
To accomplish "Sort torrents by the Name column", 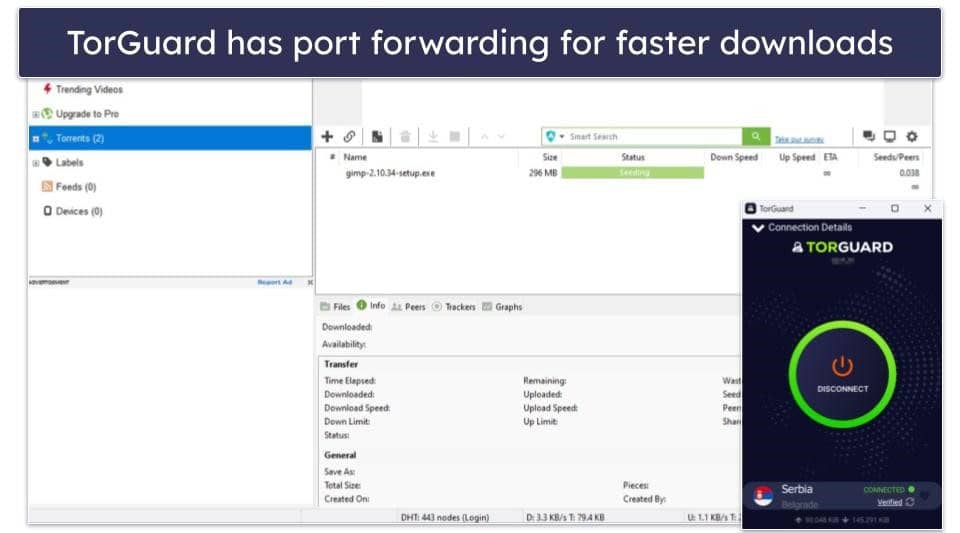I will click(355, 157).
